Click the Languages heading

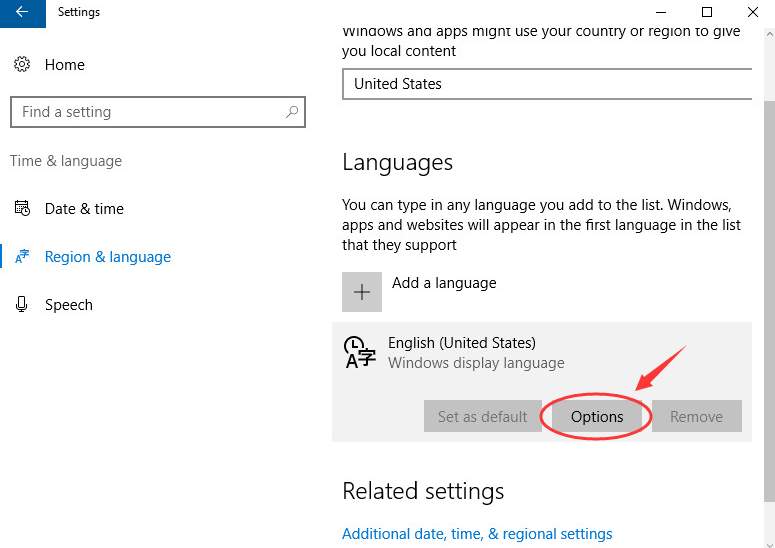coord(397,163)
